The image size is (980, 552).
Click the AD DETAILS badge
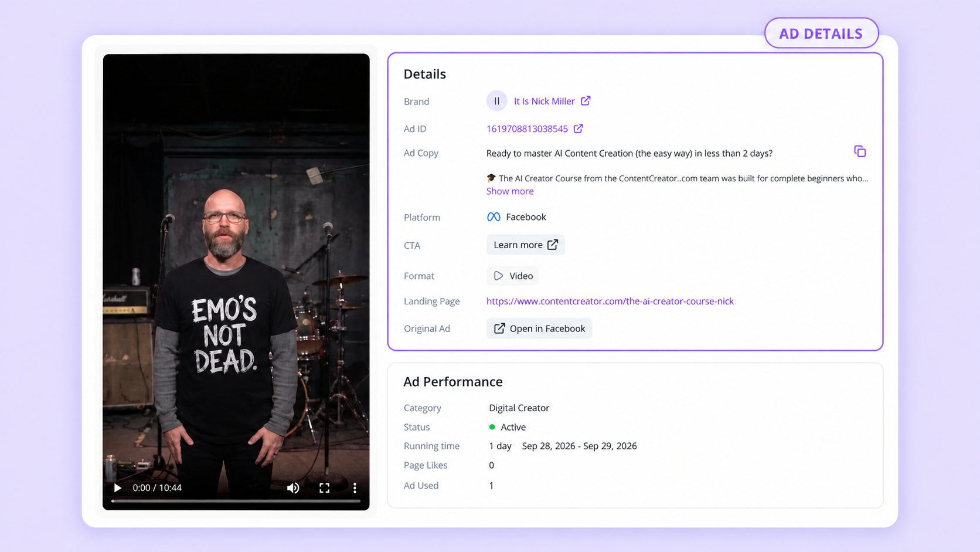click(x=821, y=33)
